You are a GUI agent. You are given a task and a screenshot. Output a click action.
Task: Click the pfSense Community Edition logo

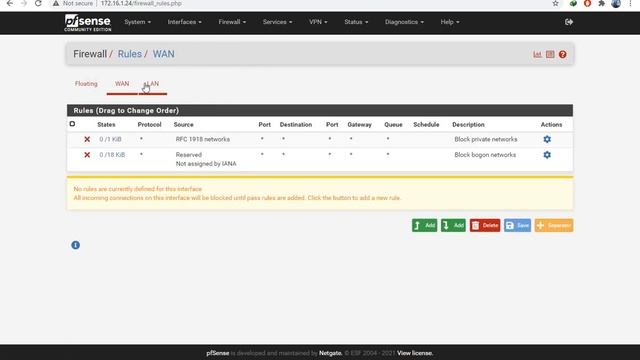coord(87,23)
